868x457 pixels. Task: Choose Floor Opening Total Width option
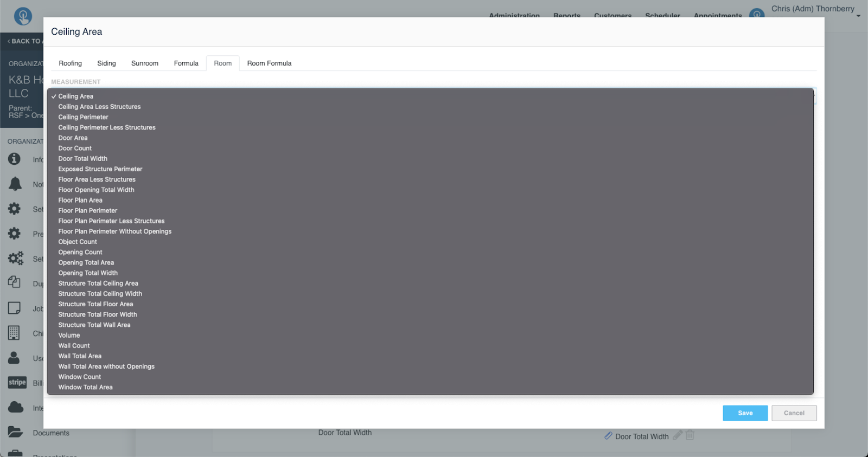tap(430, 190)
